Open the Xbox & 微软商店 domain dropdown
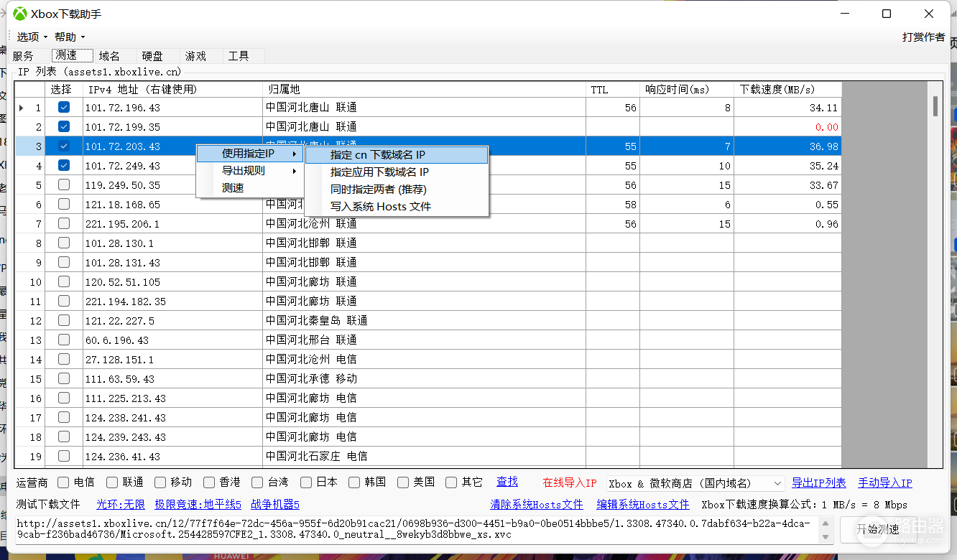The image size is (957, 560). click(695, 483)
